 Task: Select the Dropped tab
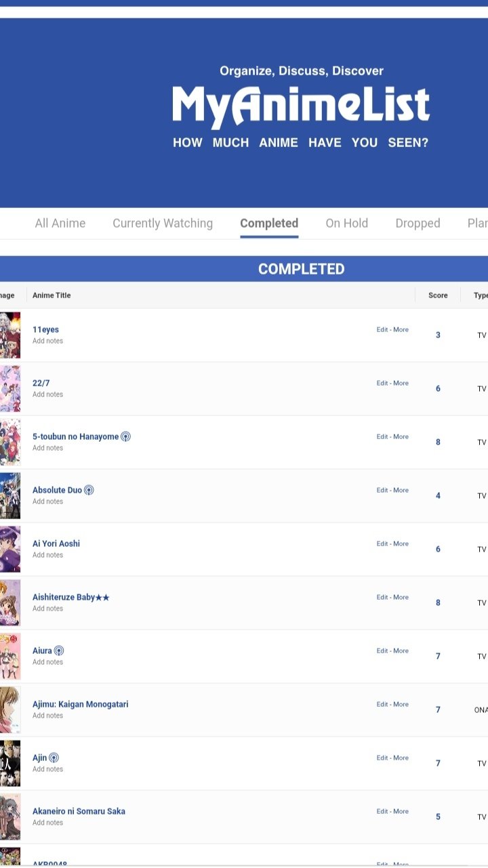[418, 223]
